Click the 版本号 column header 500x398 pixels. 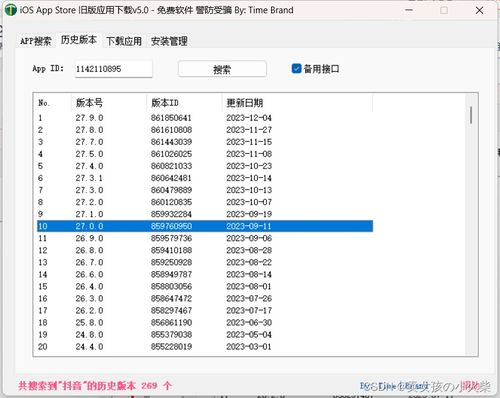pos(109,103)
